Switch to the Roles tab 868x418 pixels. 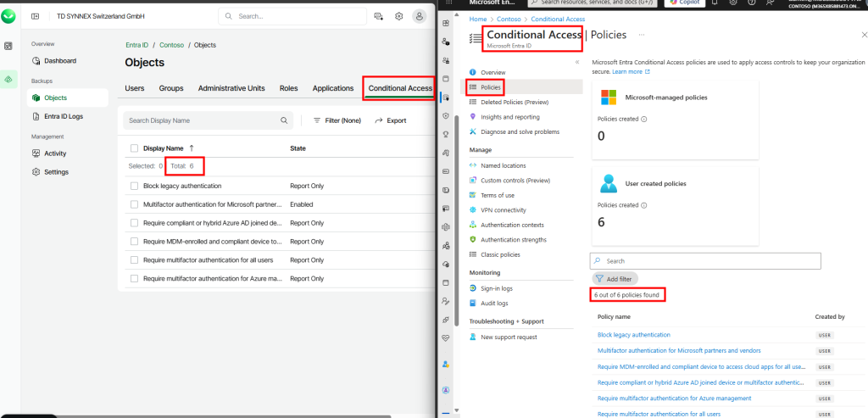coord(288,88)
